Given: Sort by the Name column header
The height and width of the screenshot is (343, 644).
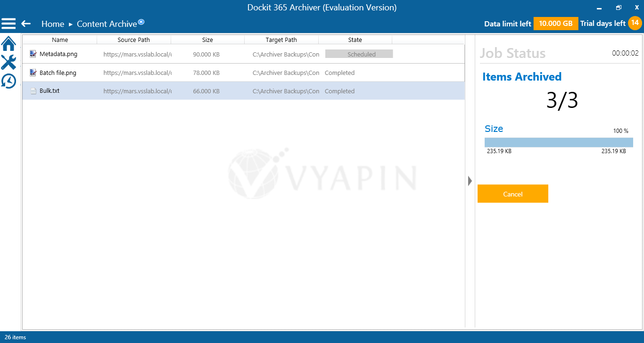Looking at the screenshot, I should pyautogui.click(x=60, y=40).
